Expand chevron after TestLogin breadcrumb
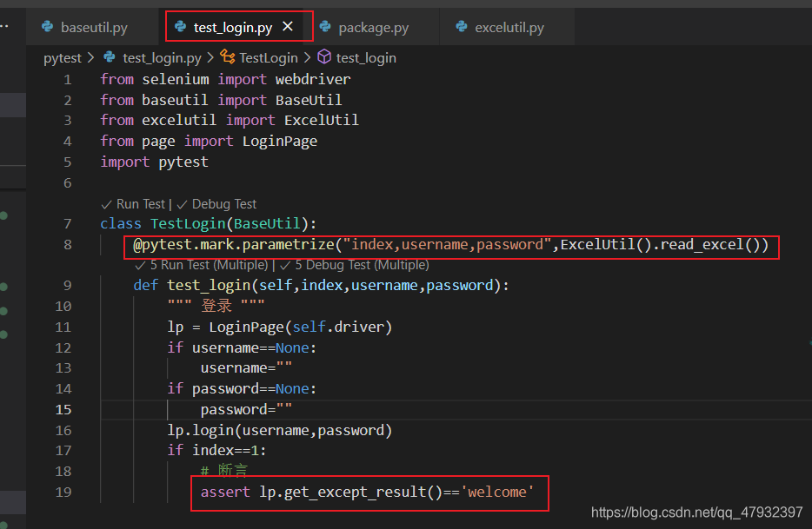Image resolution: width=812 pixels, height=529 pixels. 307,57
